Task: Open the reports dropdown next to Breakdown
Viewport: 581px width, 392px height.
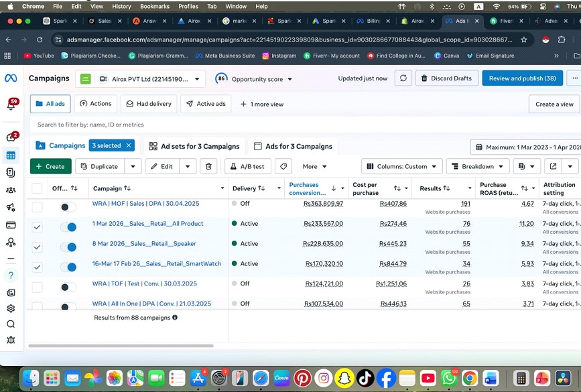Action: (527, 166)
